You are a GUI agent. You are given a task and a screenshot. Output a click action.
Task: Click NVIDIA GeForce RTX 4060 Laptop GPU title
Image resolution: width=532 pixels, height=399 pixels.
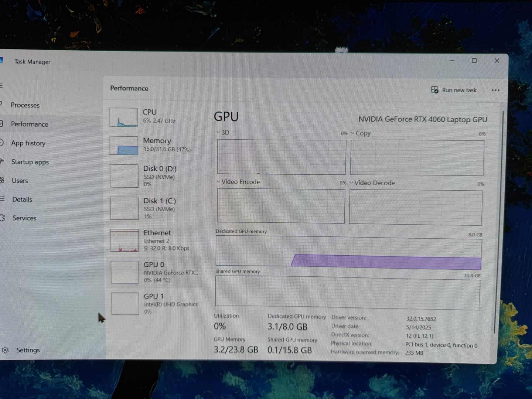pos(423,119)
